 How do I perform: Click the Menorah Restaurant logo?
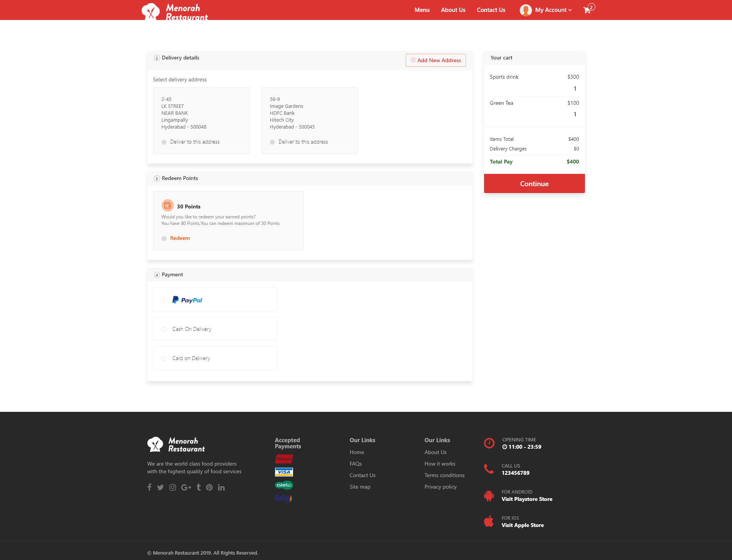(175, 11)
